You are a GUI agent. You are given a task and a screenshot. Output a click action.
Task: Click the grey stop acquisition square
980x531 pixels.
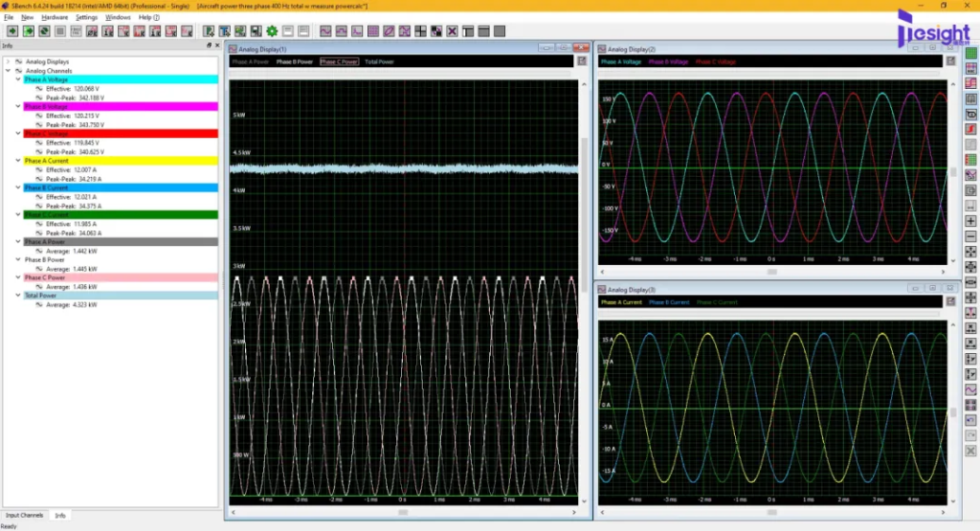coord(60,32)
